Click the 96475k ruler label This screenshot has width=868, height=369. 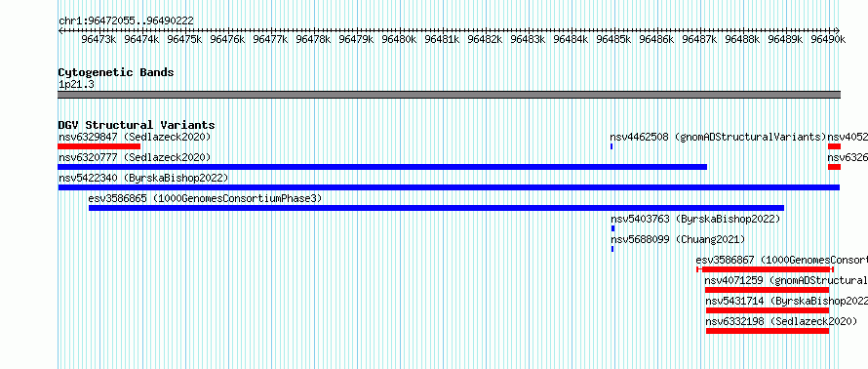pos(185,39)
